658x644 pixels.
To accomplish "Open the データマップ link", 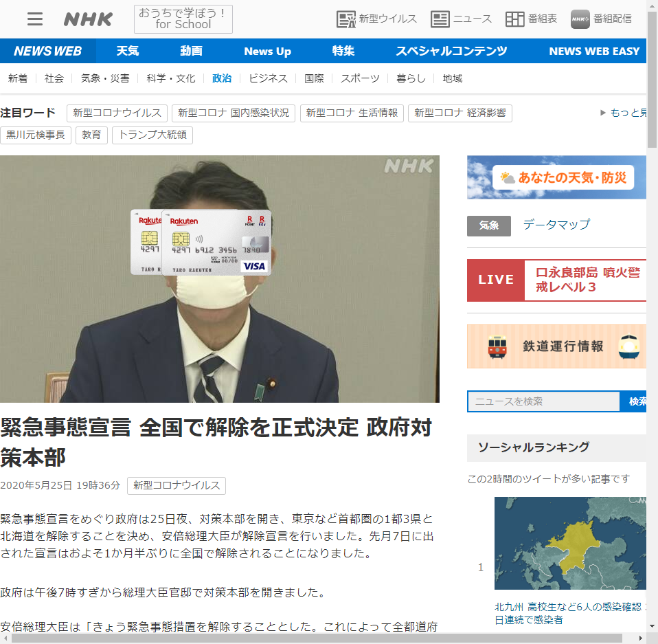I will click(x=556, y=225).
